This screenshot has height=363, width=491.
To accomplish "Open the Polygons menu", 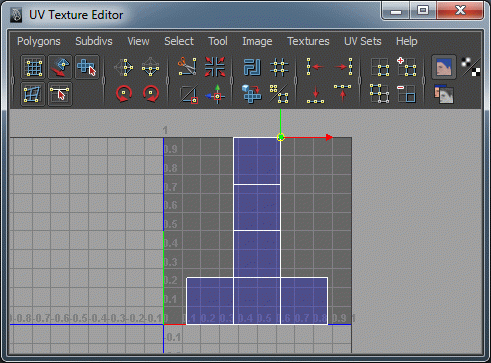I will [39, 41].
